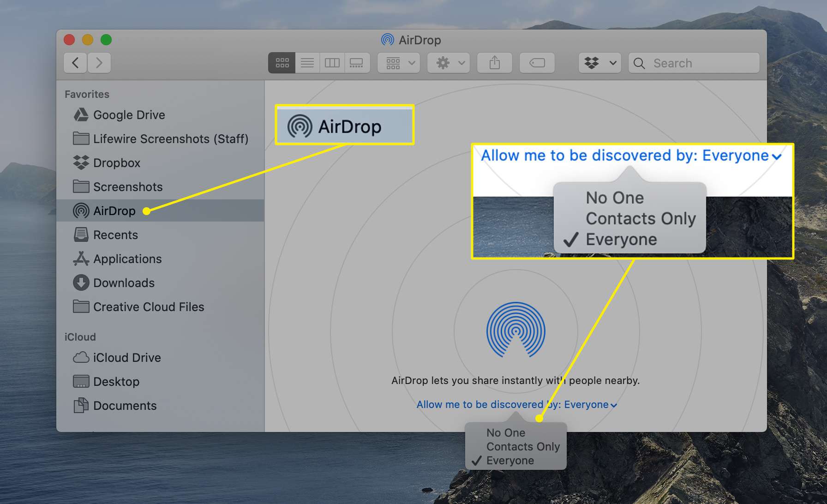Click the green full-screen window button
This screenshot has height=504, width=827.
106,40
